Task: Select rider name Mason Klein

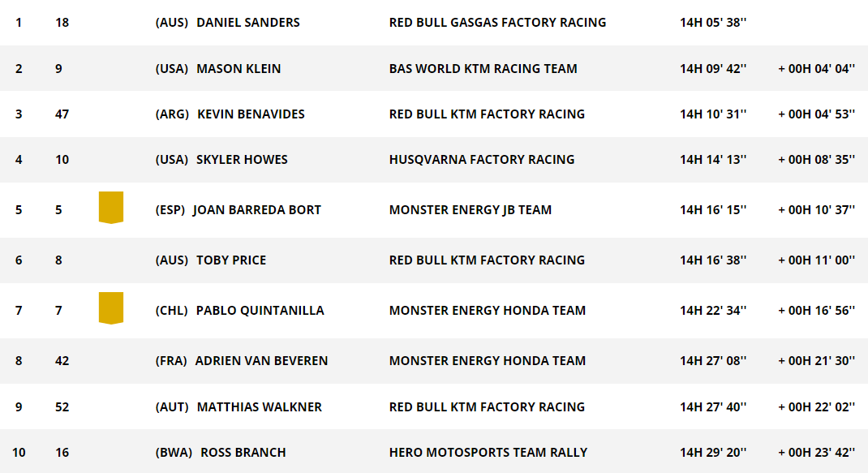Action: (x=238, y=69)
